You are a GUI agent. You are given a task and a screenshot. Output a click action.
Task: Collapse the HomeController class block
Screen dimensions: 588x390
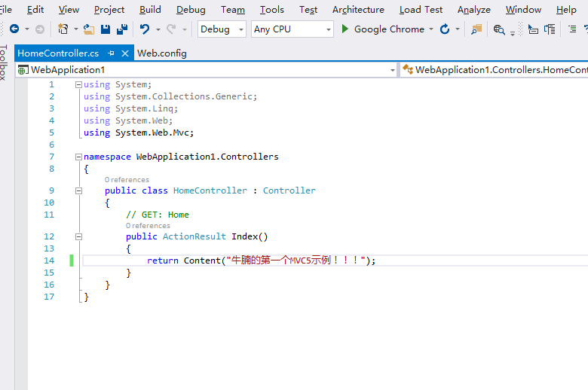pos(78,190)
